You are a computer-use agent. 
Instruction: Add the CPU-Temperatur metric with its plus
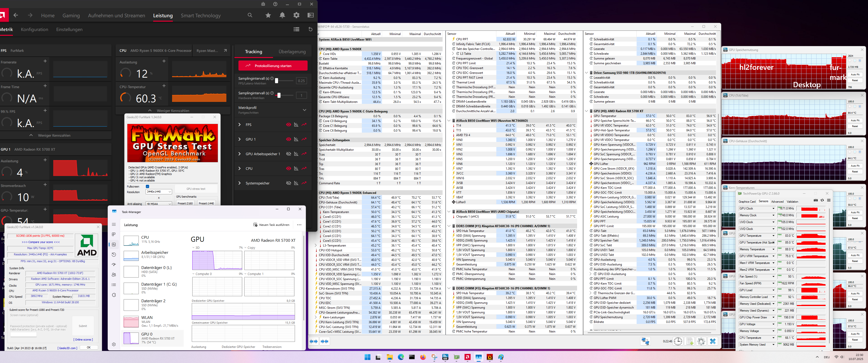[x=164, y=86]
